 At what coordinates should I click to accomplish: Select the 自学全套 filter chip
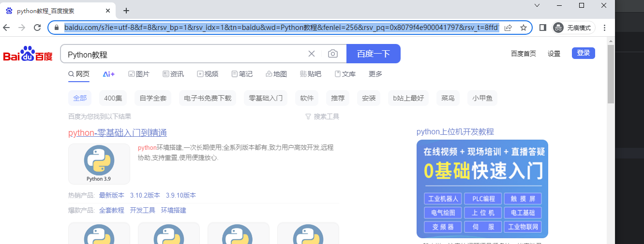point(153,98)
